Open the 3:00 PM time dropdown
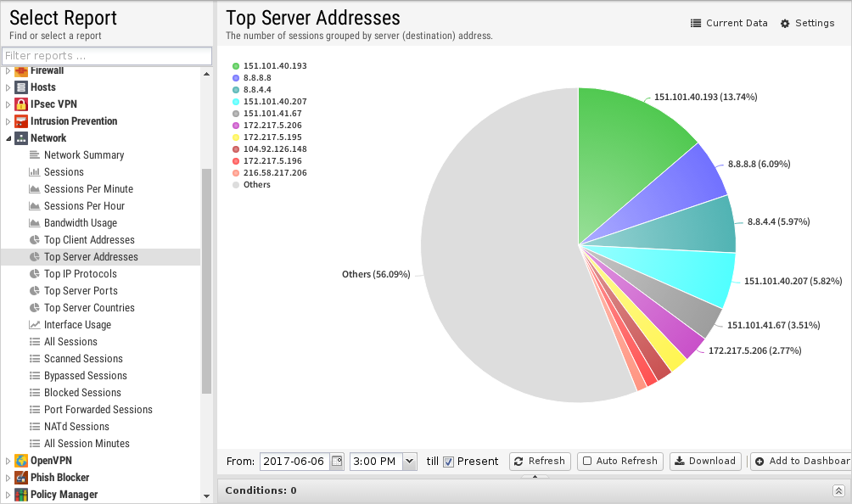The width and height of the screenshot is (852, 504). point(410,461)
